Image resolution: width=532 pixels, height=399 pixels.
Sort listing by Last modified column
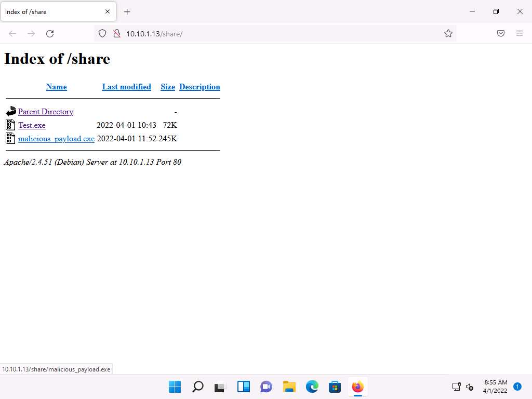coord(126,87)
